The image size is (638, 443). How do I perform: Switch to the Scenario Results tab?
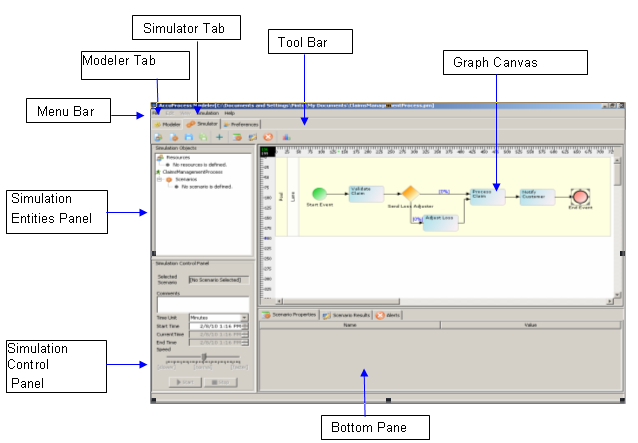point(345,314)
